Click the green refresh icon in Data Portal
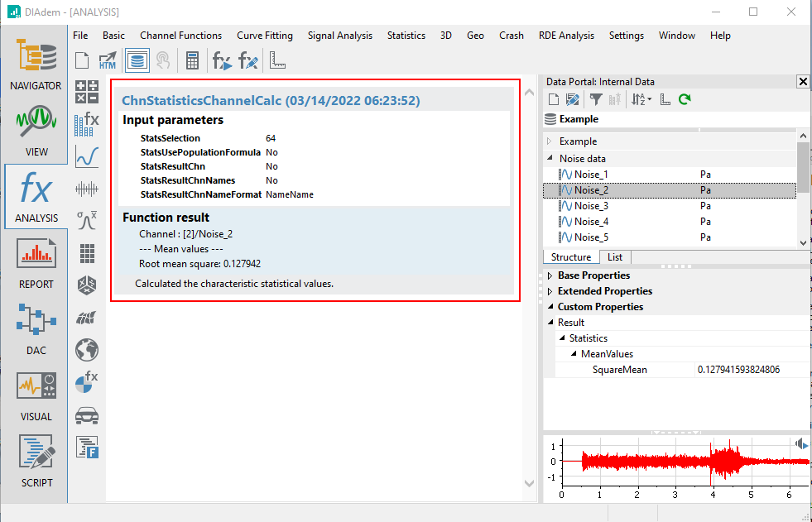The height and width of the screenshot is (522, 812). coord(685,99)
